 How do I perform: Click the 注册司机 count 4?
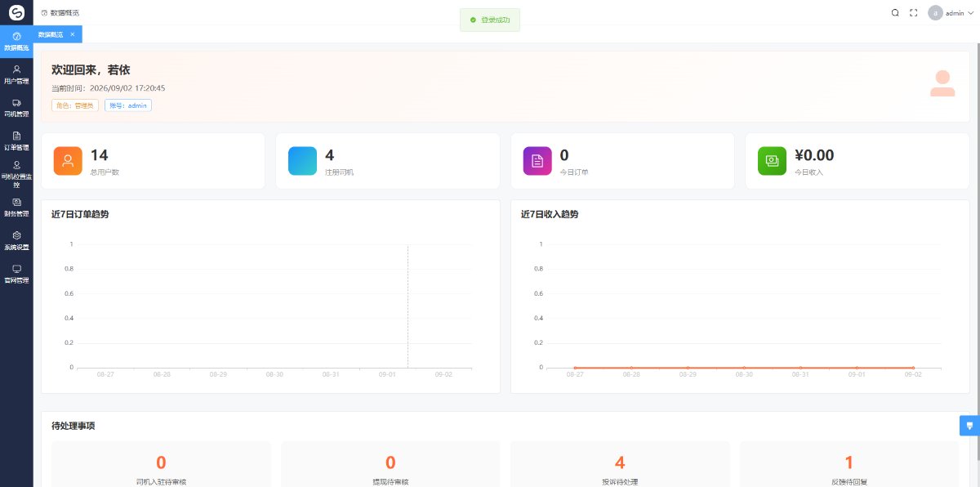click(329, 155)
